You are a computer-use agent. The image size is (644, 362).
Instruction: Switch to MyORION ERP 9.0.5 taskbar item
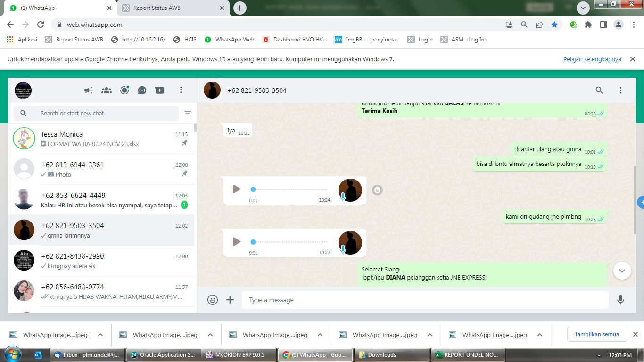coord(238,355)
